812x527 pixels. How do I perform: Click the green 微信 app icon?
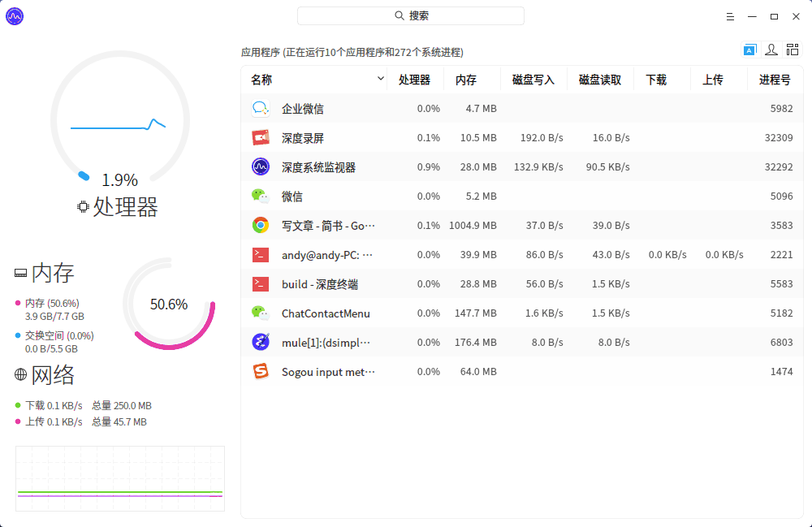pos(261,196)
